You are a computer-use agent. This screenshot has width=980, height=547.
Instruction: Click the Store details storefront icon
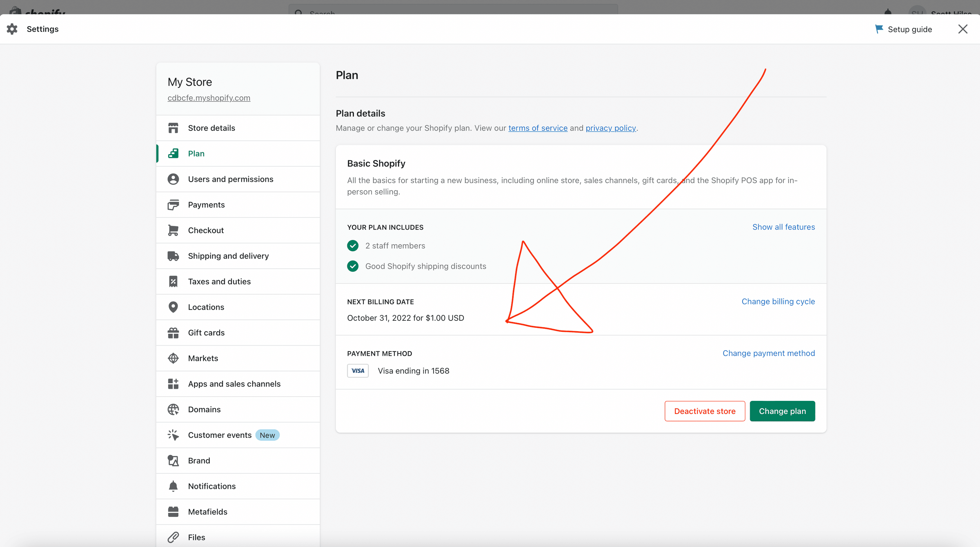click(173, 128)
